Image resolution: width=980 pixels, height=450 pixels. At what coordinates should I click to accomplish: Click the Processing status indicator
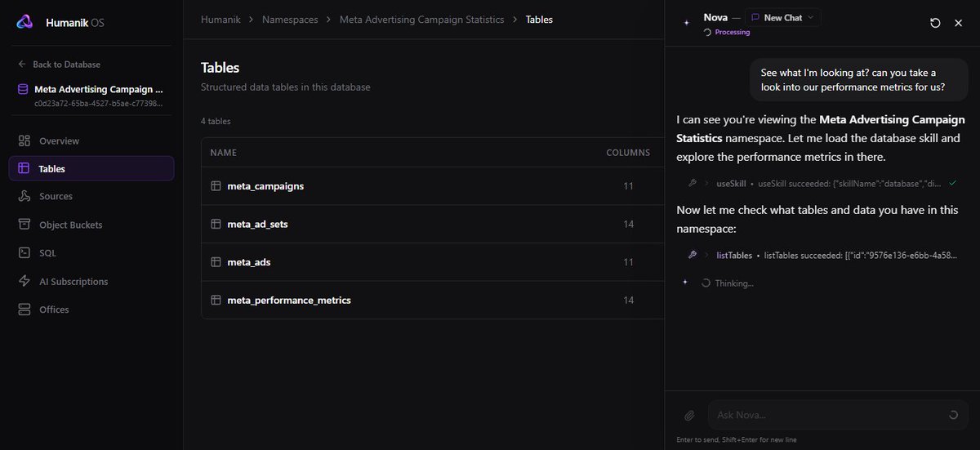click(x=726, y=33)
